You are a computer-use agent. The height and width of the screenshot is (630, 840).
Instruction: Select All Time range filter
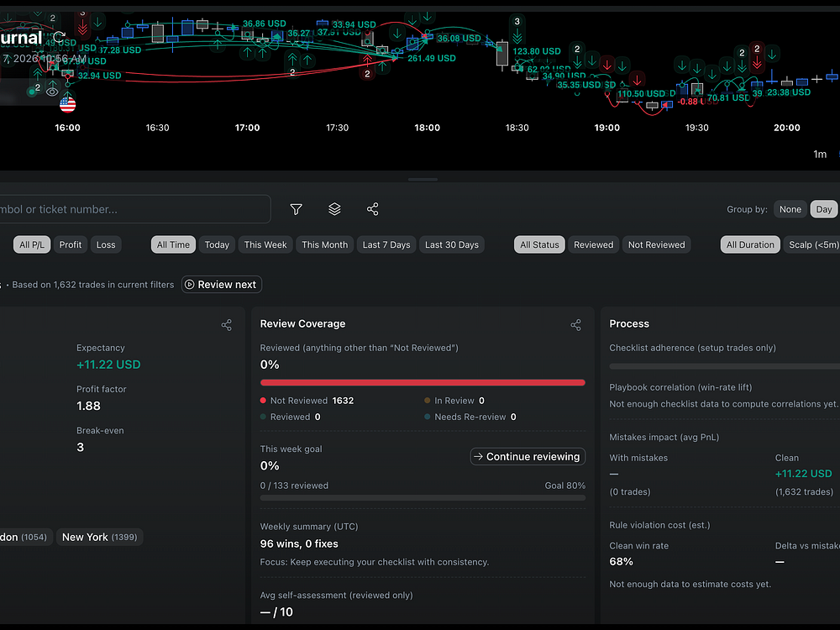pyautogui.click(x=174, y=244)
